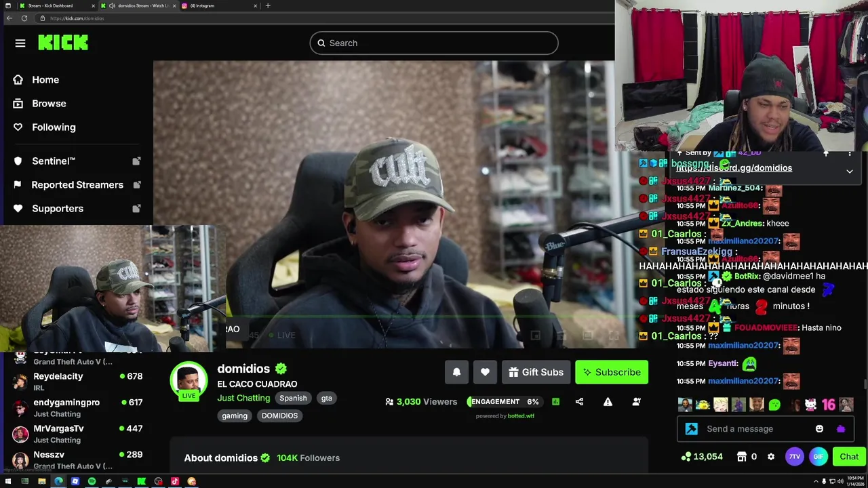Click domidios profile avatar with LIVE badge
This screenshot has height=488, width=868.
pyautogui.click(x=189, y=382)
